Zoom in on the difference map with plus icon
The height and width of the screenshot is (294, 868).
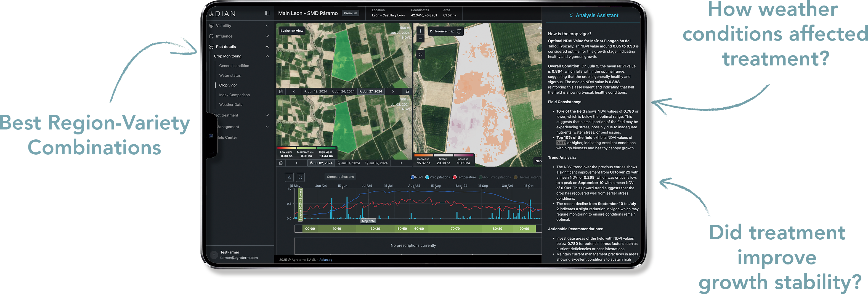click(420, 30)
